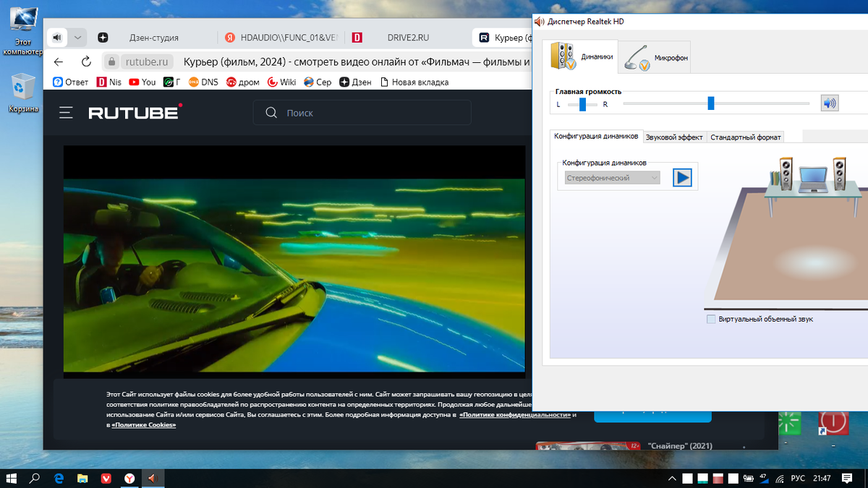This screenshot has height=488, width=868.
Task: Open the дром bookmark
Action: [242, 82]
